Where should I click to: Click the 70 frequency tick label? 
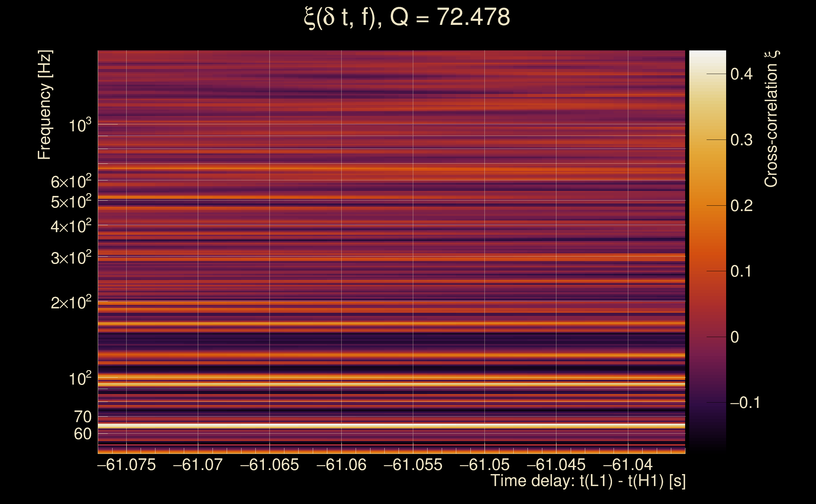pyautogui.click(x=82, y=417)
